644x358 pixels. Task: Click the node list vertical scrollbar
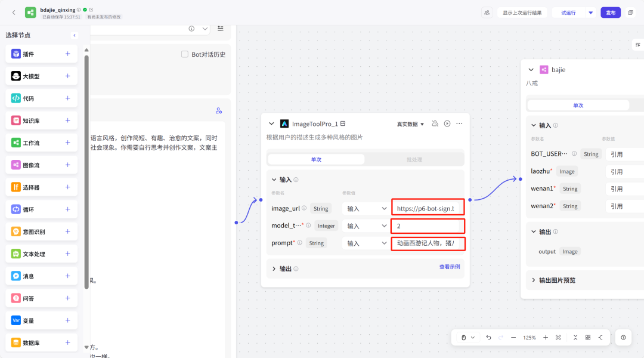tap(86, 172)
